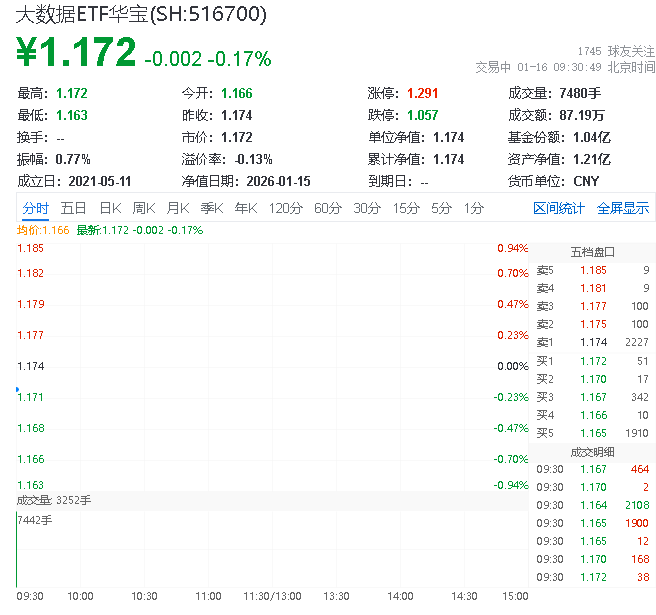The height and width of the screenshot is (615, 656).
Task: Click the 卖1 order row with 2227 lots
Action: click(x=592, y=342)
